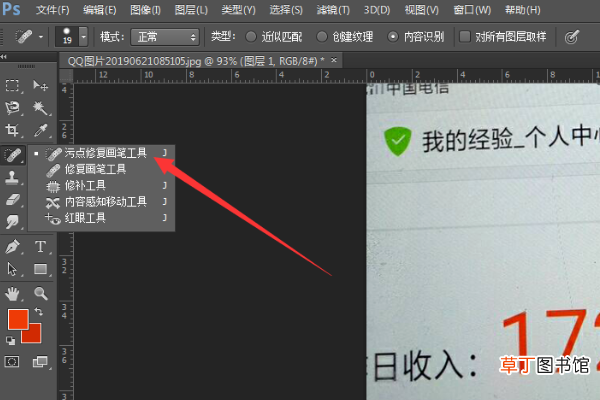Image resolution: width=600 pixels, height=400 pixels.
Task: Select the Path Selection tool
Action: point(12,269)
